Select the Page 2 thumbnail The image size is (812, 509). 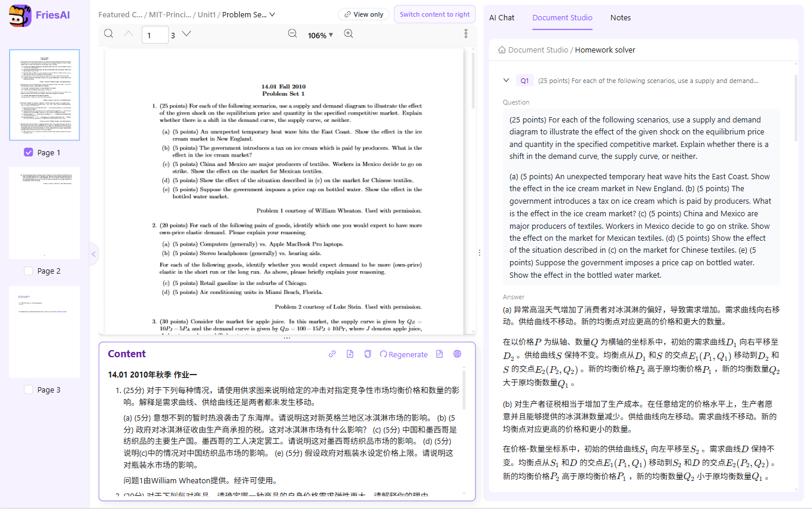pyautogui.click(x=45, y=213)
